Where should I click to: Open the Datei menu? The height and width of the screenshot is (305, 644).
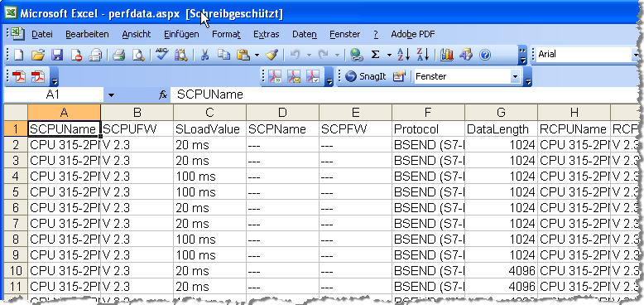tap(42, 34)
